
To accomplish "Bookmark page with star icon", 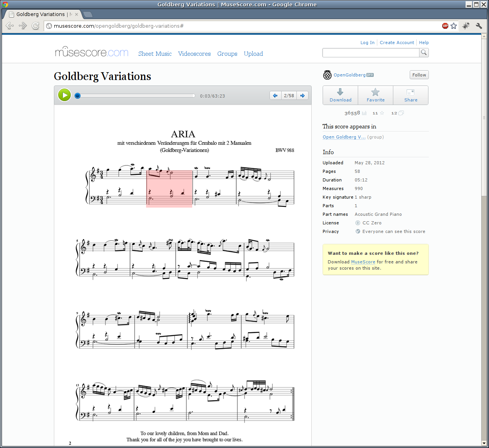I will (x=453, y=26).
